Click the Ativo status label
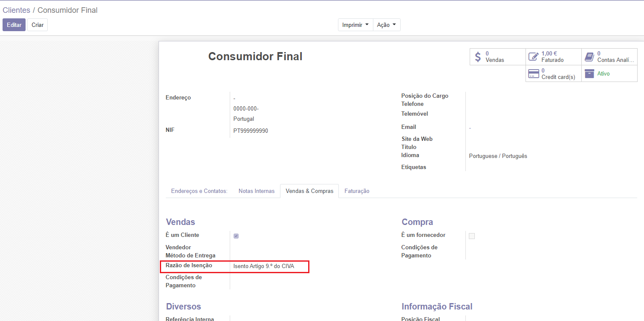Image resolution: width=644 pixels, height=321 pixels. (603, 74)
